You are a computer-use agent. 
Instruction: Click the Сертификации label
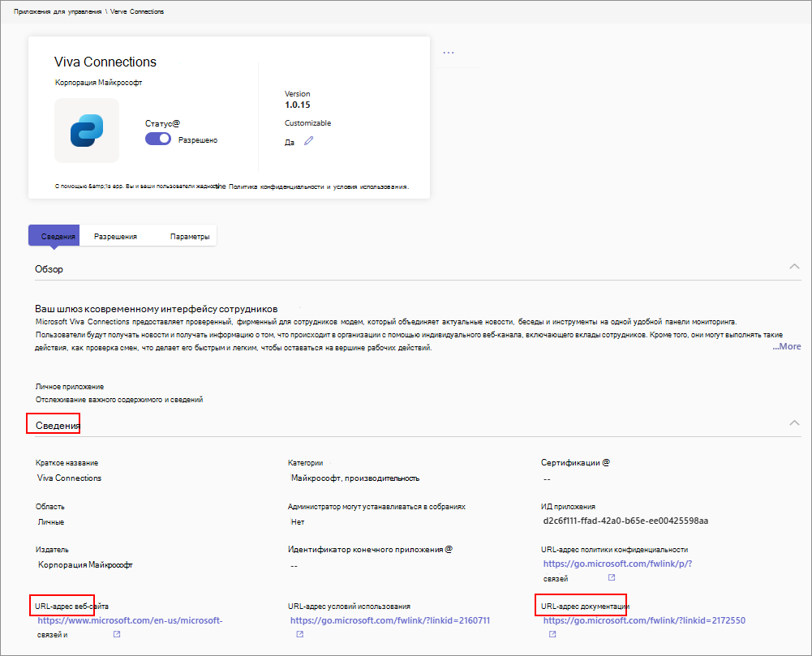(x=575, y=462)
